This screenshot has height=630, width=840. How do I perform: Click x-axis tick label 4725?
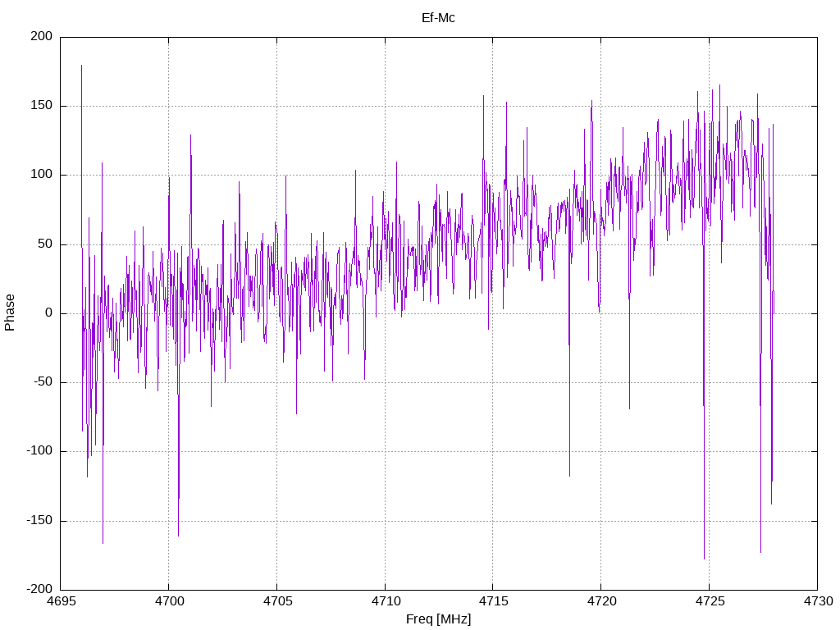pyautogui.click(x=710, y=601)
